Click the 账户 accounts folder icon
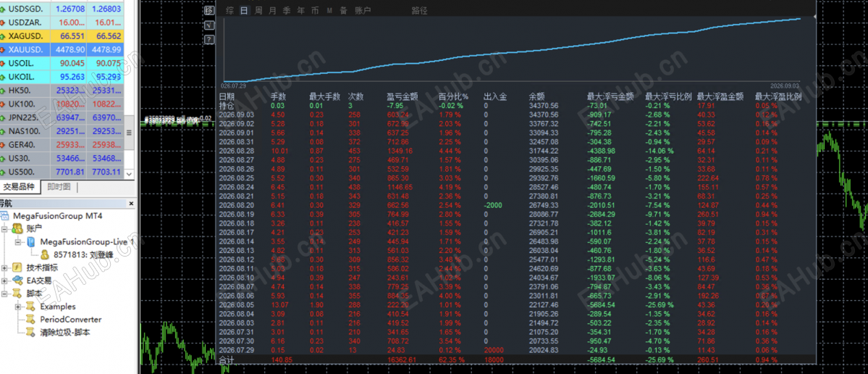The width and height of the screenshot is (868, 374). 17,228
